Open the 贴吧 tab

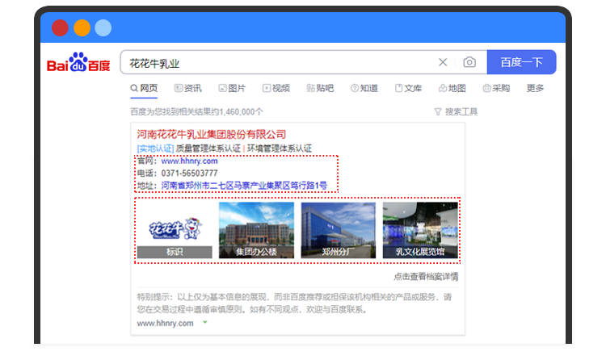click(320, 89)
